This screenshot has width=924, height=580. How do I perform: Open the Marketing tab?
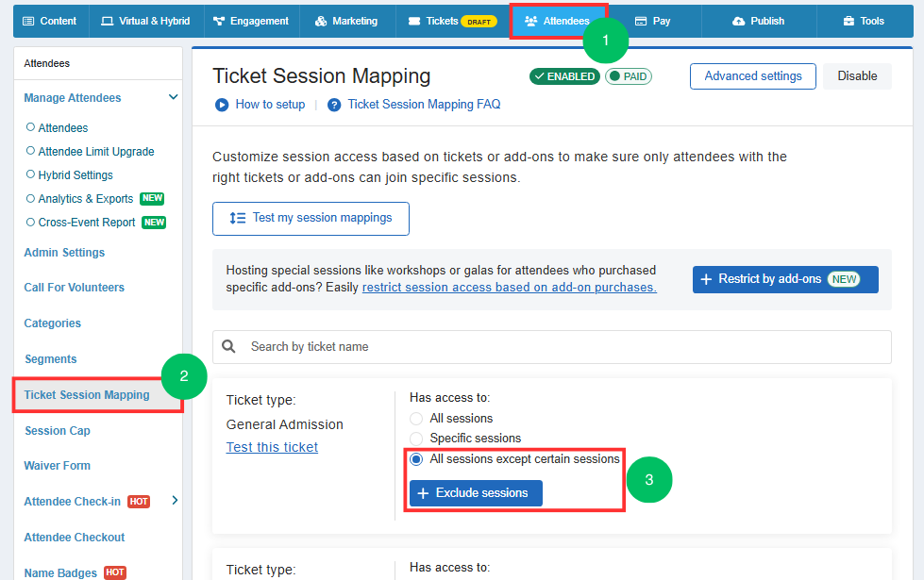click(x=347, y=21)
